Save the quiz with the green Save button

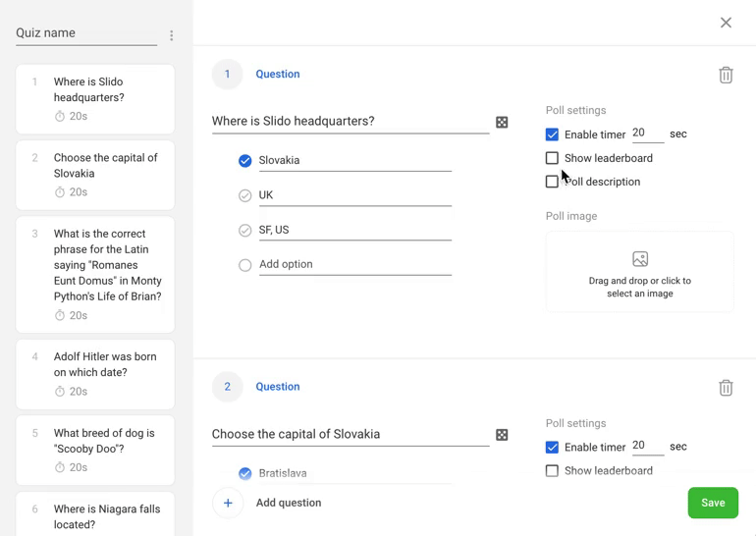(x=713, y=503)
